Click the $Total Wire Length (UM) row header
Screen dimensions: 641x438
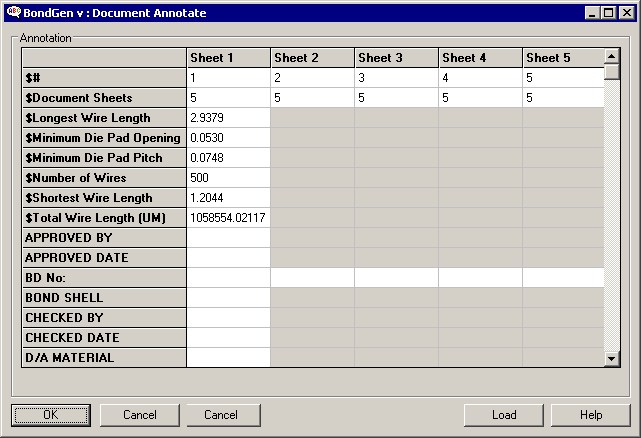[104, 218]
